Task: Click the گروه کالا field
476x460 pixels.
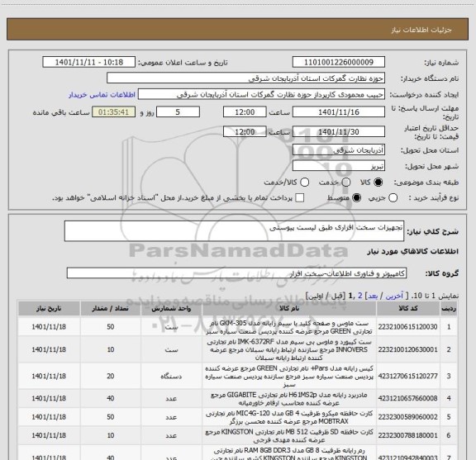Action: (x=236, y=273)
